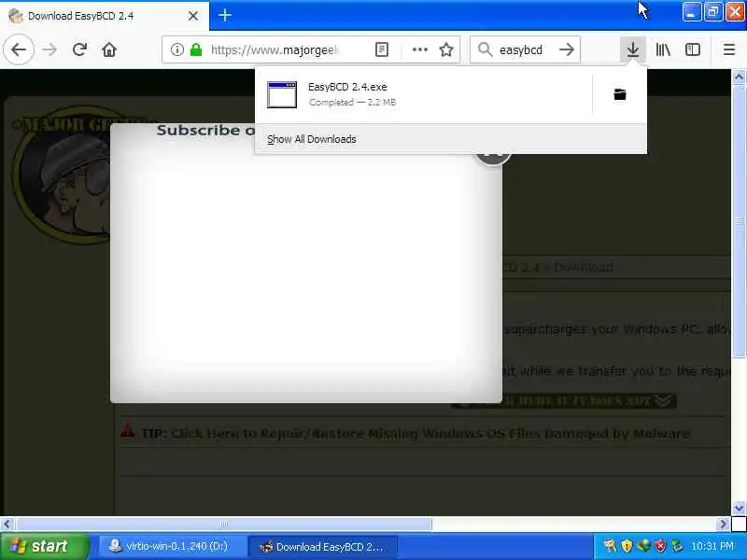The width and height of the screenshot is (747, 560).
Task: Open the Firefox hamburger menu
Action: tap(729, 49)
